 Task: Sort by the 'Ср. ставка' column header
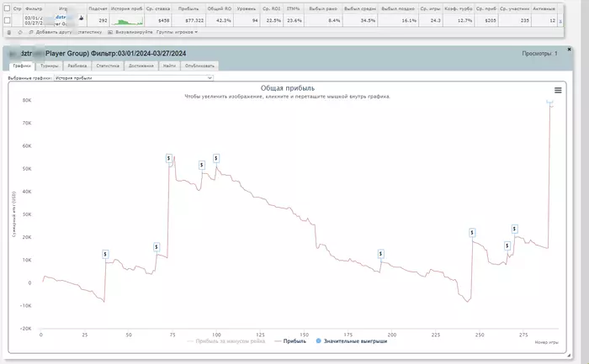click(158, 8)
